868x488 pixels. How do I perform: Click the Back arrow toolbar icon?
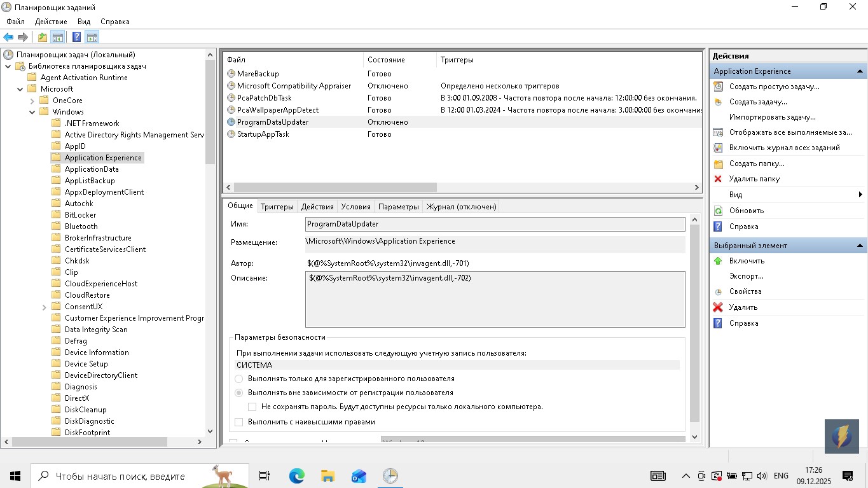click(8, 38)
